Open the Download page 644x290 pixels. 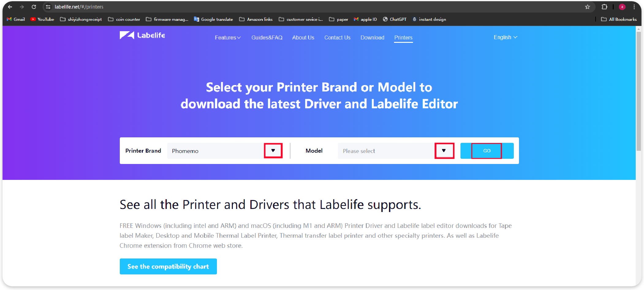(x=372, y=38)
